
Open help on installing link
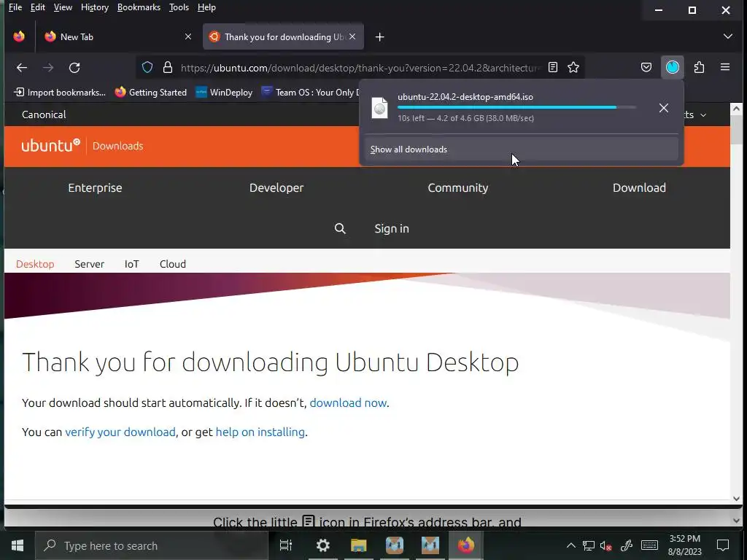pos(260,432)
